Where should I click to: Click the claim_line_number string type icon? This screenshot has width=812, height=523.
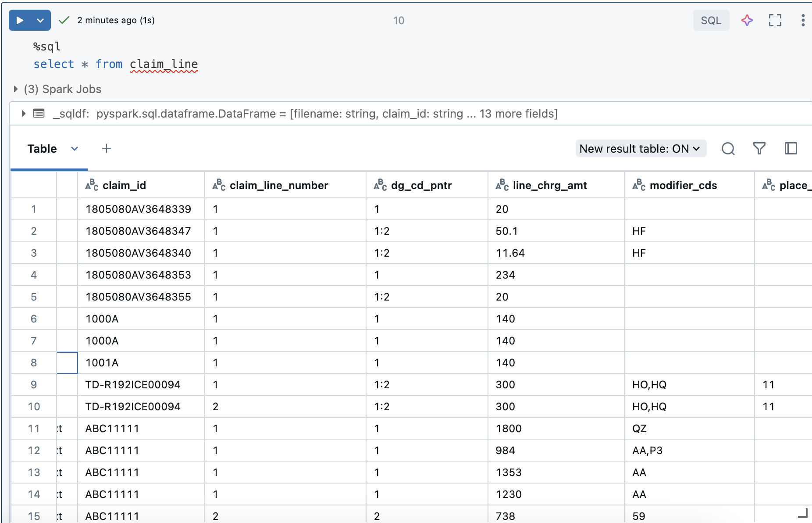tap(219, 185)
